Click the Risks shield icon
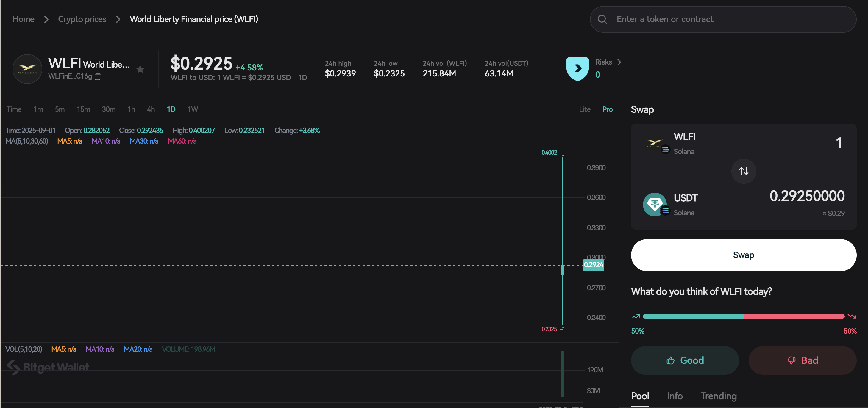Viewport: 868px width, 408px height. (577, 68)
